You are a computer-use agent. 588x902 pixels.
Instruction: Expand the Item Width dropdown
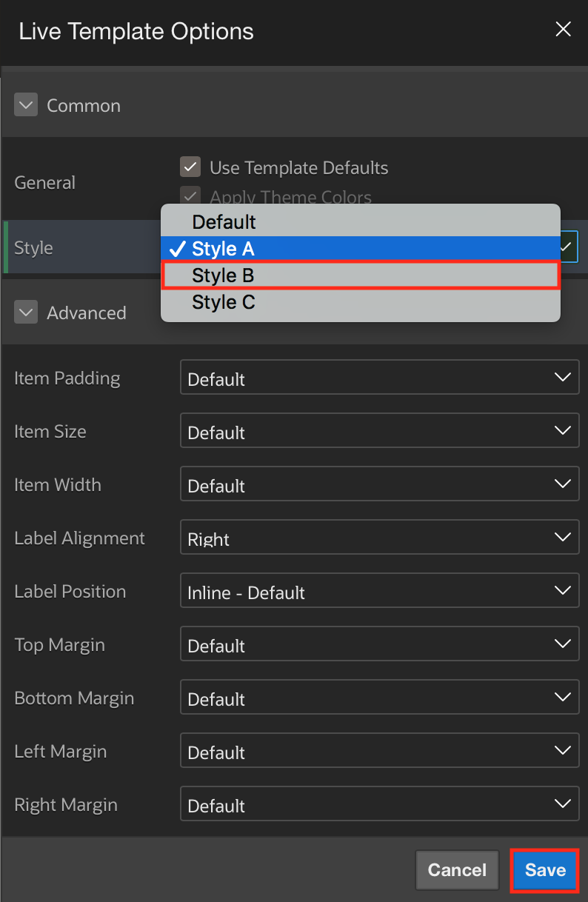379,485
